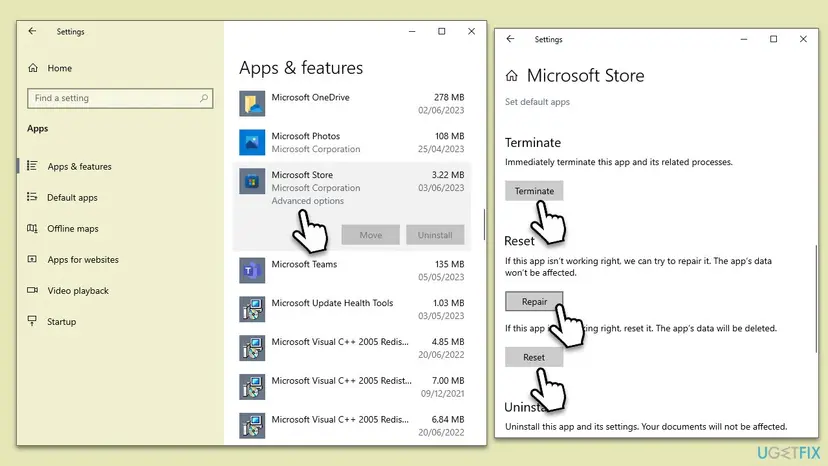Click Set default apps link
This screenshot has height=466, width=828.
coord(537,102)
